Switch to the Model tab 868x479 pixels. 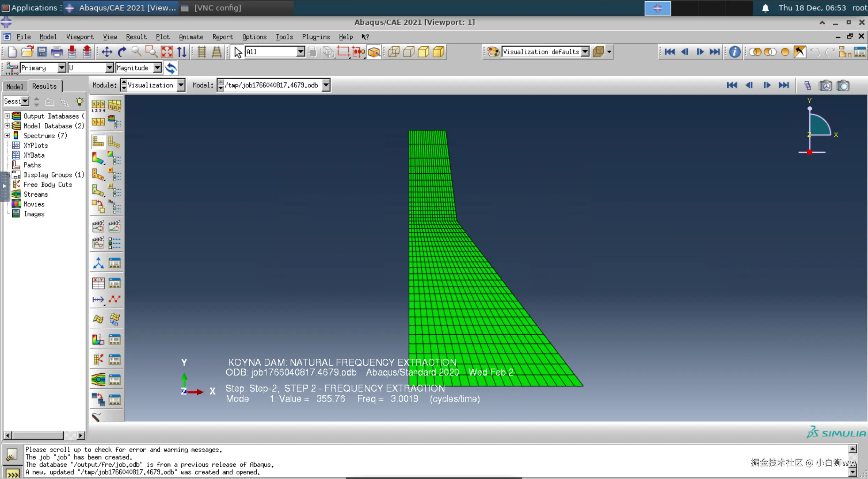pyautogui.click(x=14, y=86)
